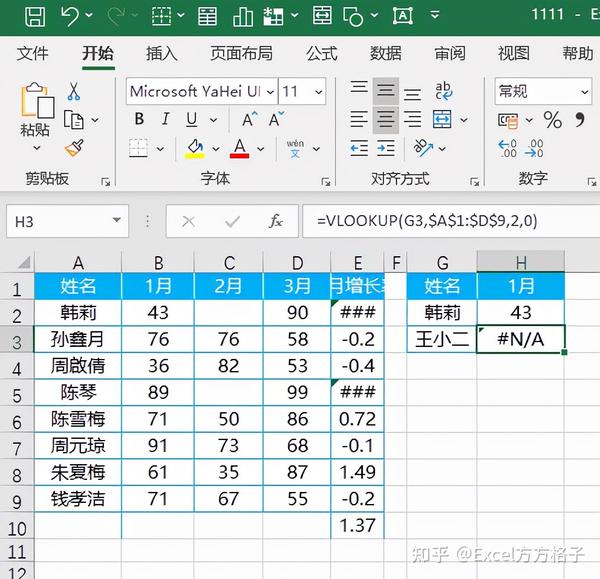Click the form/table icon in quick access toolbar
This screenshot has height=579, width=600.
207,16
